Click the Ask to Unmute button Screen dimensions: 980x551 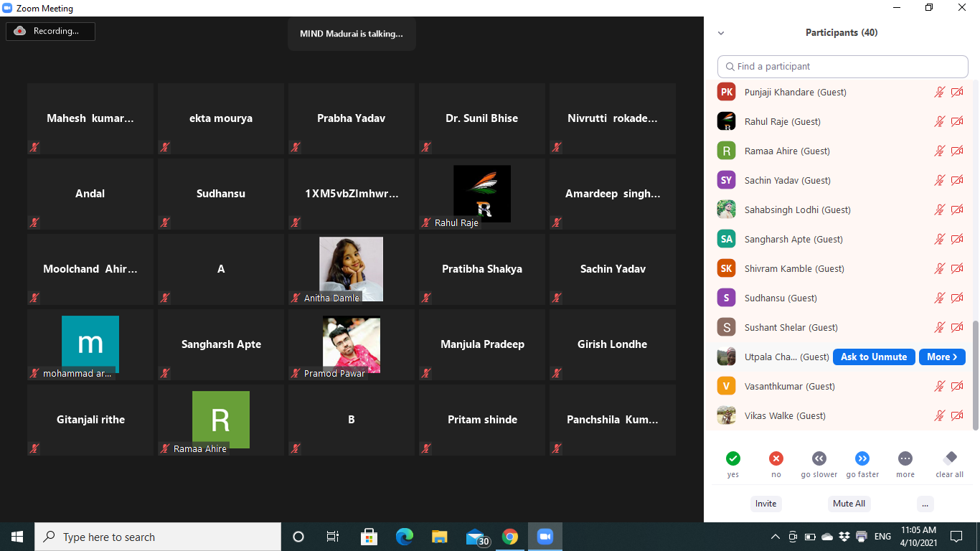coord(873,357)
